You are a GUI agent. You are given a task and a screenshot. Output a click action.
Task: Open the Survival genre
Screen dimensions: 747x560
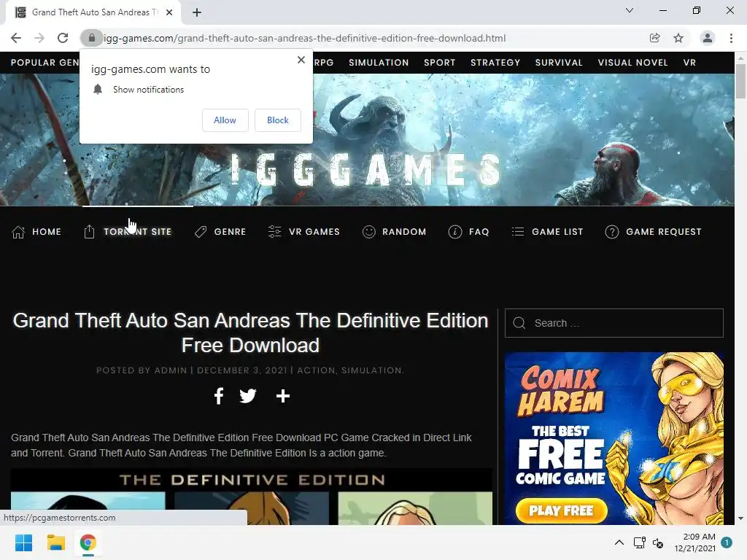(559, 63)
